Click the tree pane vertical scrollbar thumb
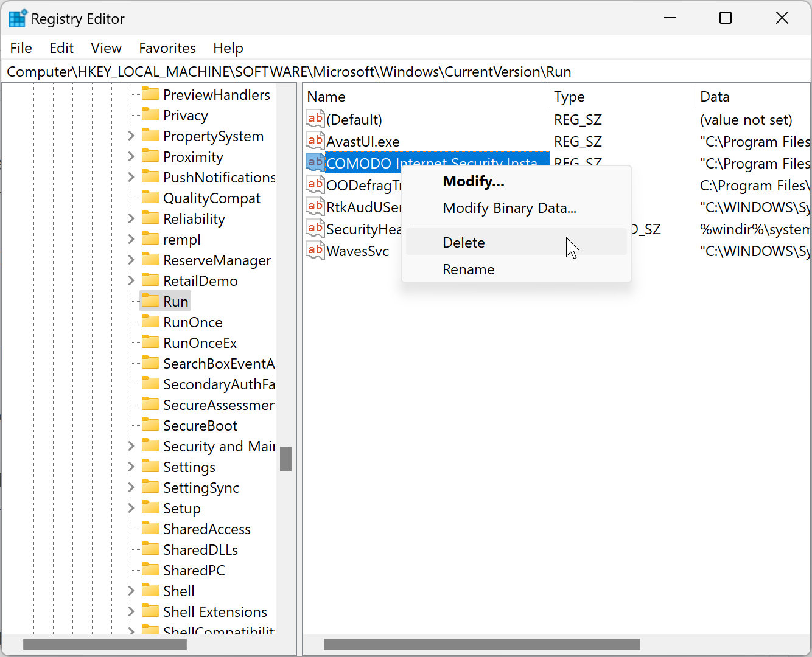812x657 pixels. 285,459
